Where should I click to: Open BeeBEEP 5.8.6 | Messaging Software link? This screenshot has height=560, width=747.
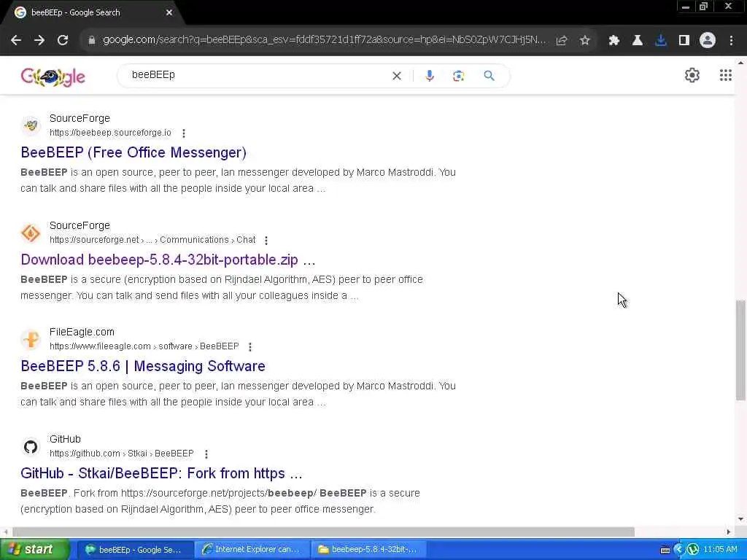click(143, 366)
